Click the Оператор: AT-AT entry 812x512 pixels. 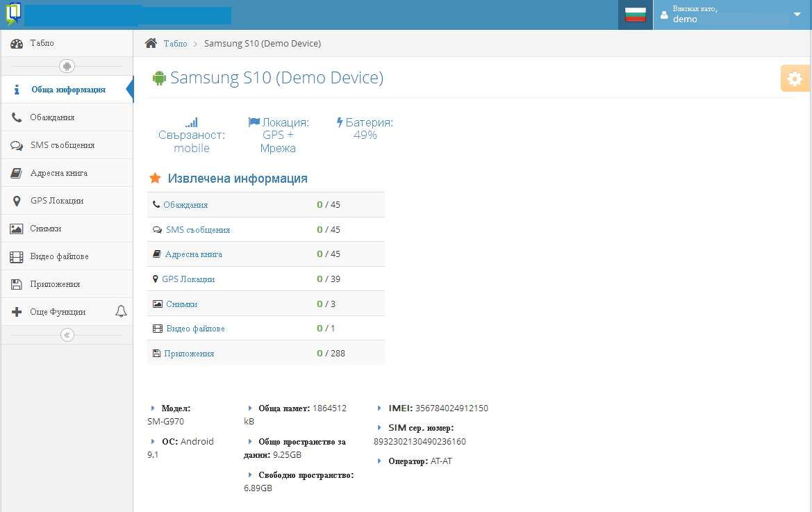click(420, 461)
